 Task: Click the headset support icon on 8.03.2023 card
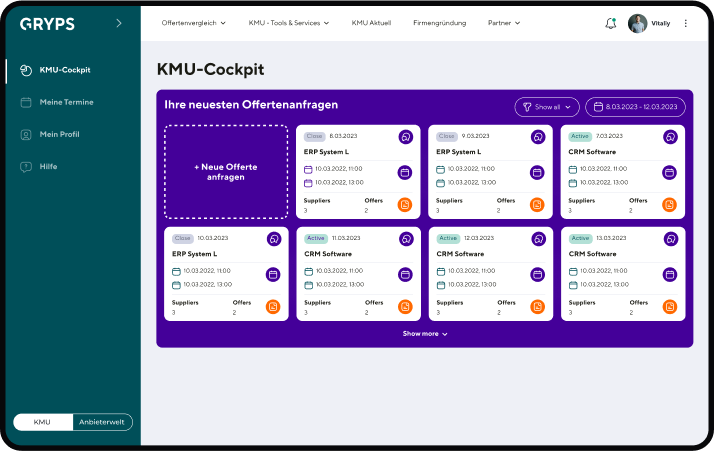pyautogui.click(x=405, y=137)
